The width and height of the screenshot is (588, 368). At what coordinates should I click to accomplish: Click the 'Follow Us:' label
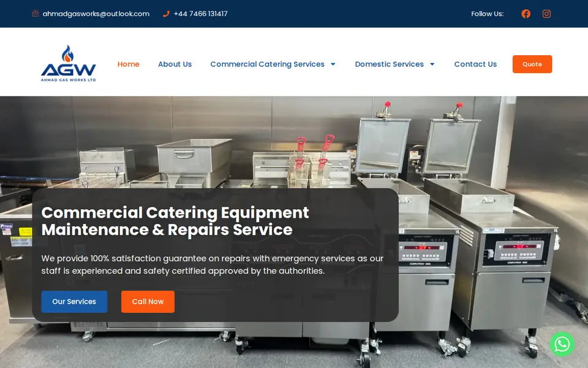[487, 14]
